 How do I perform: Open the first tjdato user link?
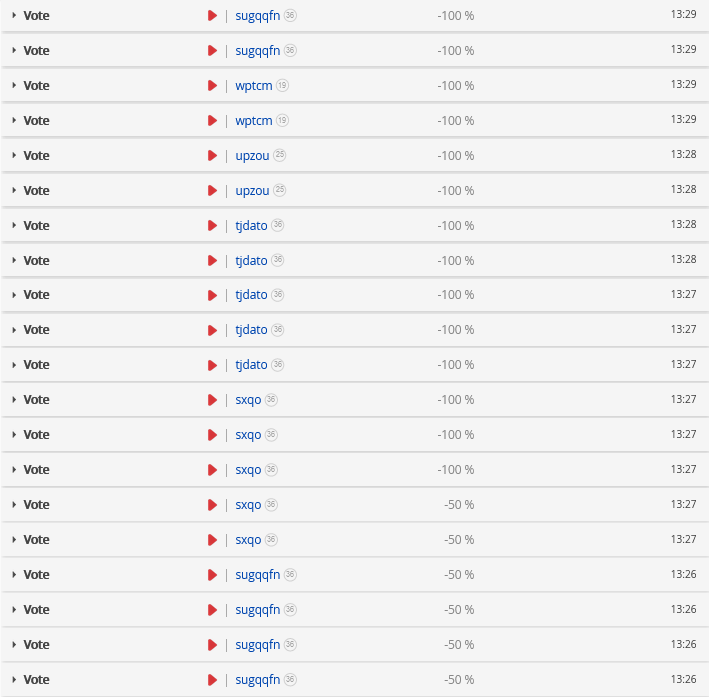pyautogui.click(x=251, y=226)
